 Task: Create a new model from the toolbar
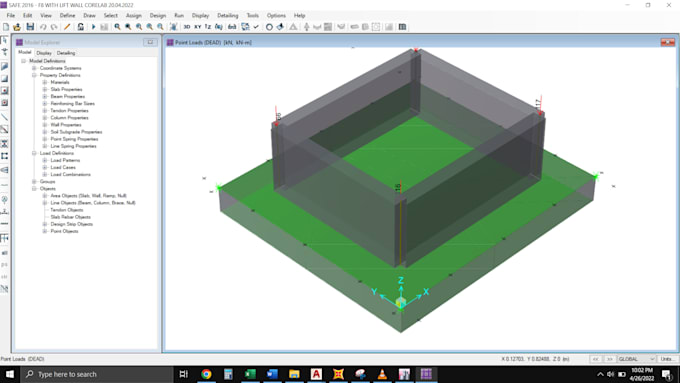pyautogui.click(x=6, y=27)
